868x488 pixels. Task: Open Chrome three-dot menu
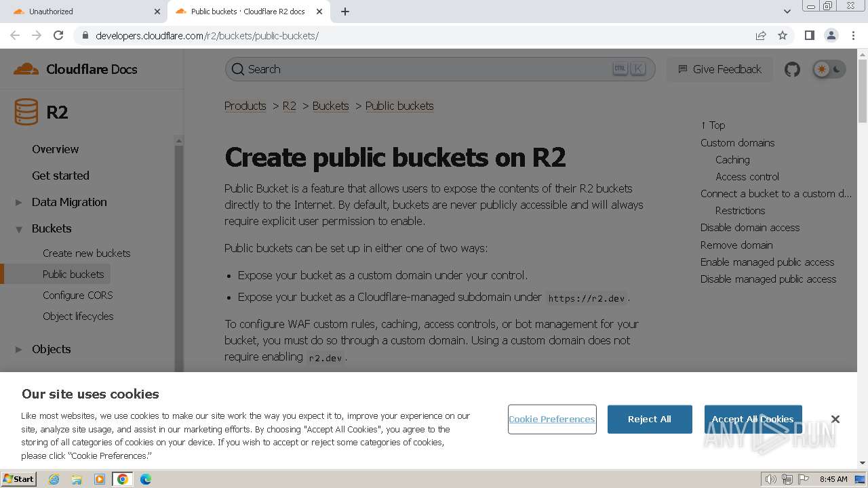click(853, 35)
